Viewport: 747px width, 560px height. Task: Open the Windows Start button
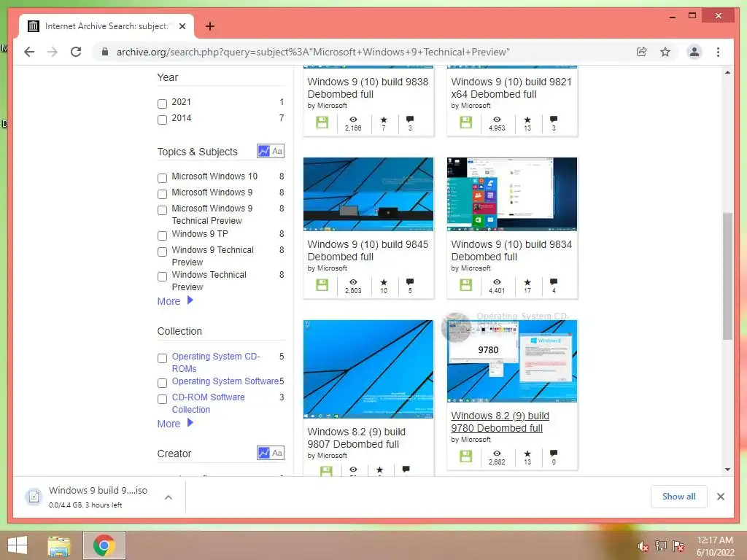[18, 545]
